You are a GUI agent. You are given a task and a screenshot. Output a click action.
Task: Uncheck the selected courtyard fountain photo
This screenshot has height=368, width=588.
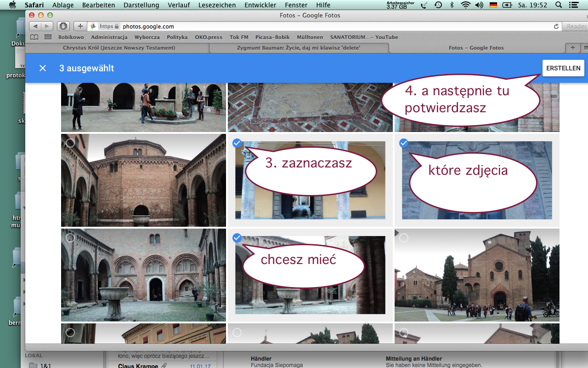point(237,238)
